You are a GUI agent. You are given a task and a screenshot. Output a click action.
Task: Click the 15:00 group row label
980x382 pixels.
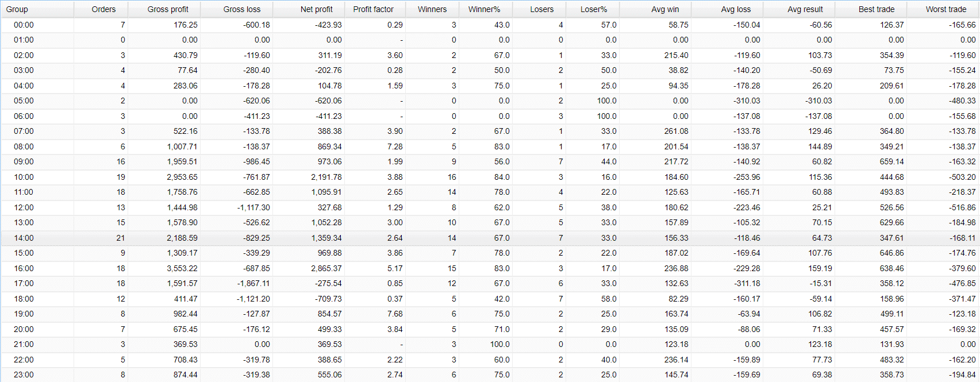[24, 253]
